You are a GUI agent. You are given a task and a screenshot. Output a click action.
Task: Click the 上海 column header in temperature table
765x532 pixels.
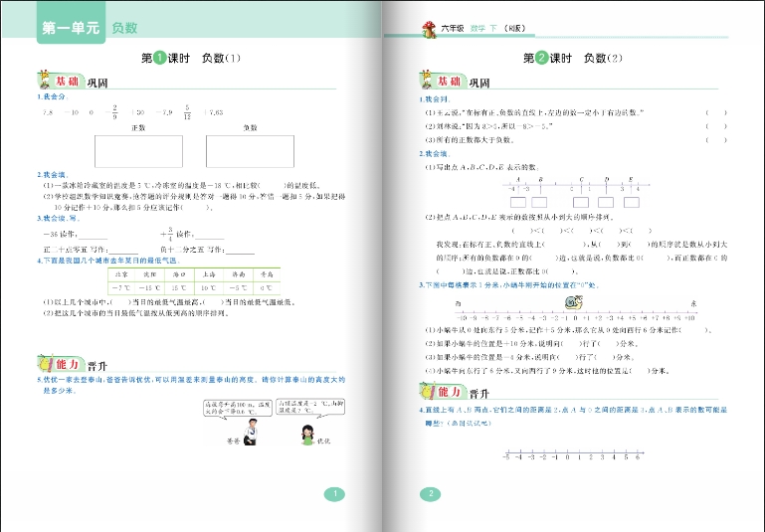209,272
